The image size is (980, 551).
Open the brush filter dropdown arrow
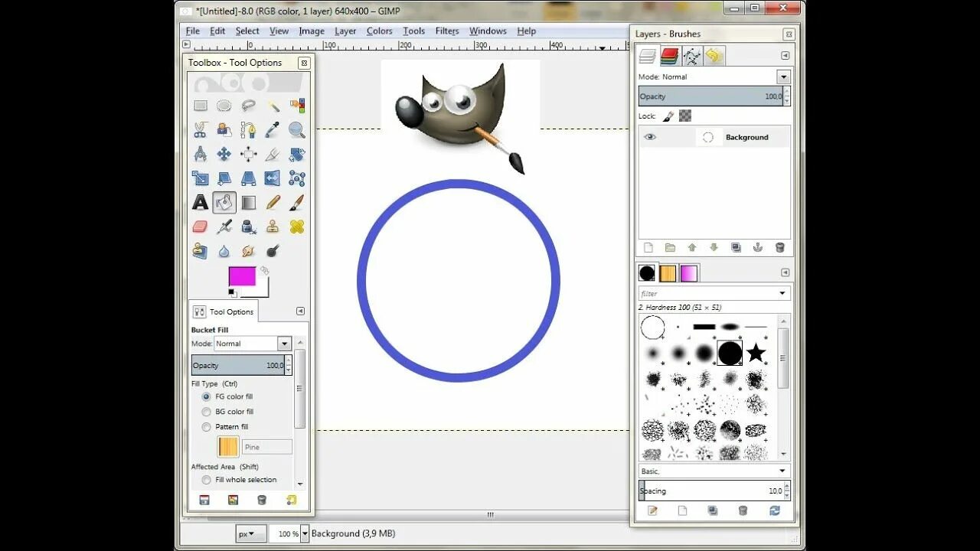pos(782,293)
